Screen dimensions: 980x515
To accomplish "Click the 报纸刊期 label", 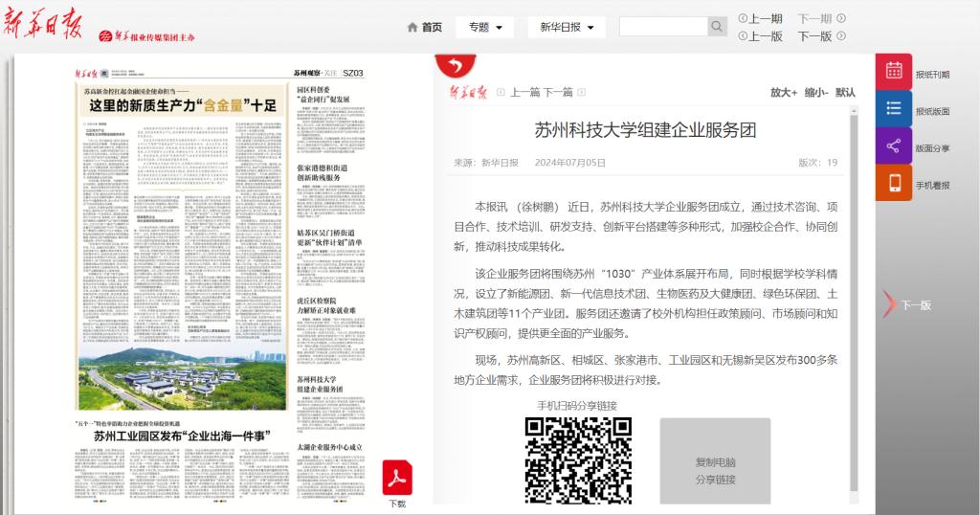I will pyautogui.click(x=932, y=75).
